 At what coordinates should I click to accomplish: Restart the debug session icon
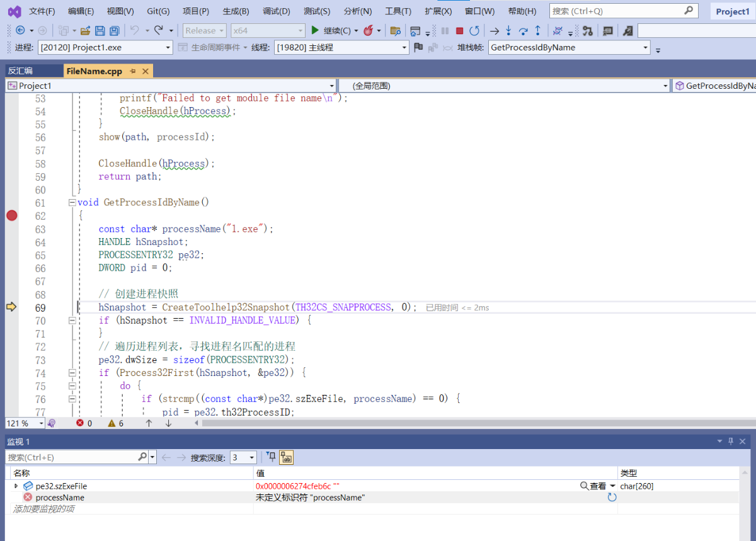(474, 30)
